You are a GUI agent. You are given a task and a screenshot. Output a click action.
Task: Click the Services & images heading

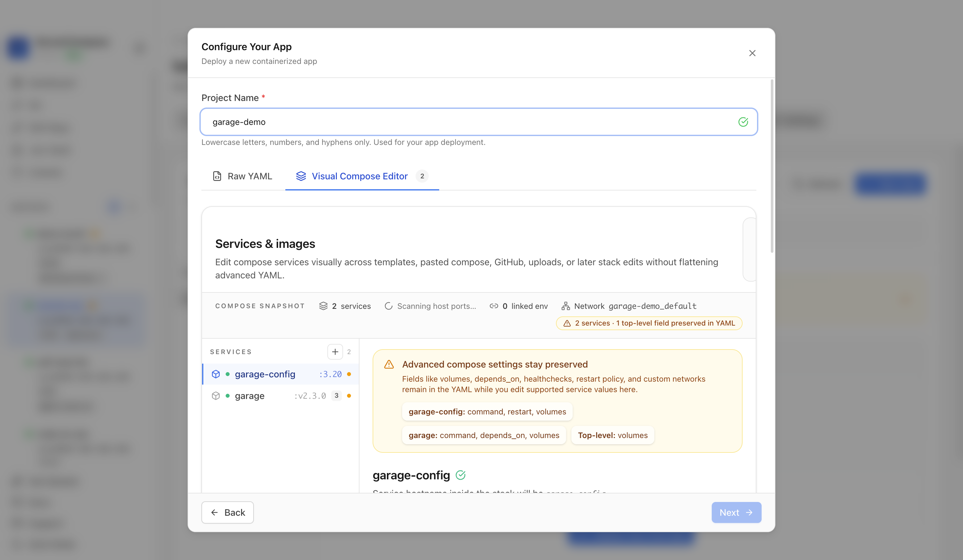pos(265,244)
